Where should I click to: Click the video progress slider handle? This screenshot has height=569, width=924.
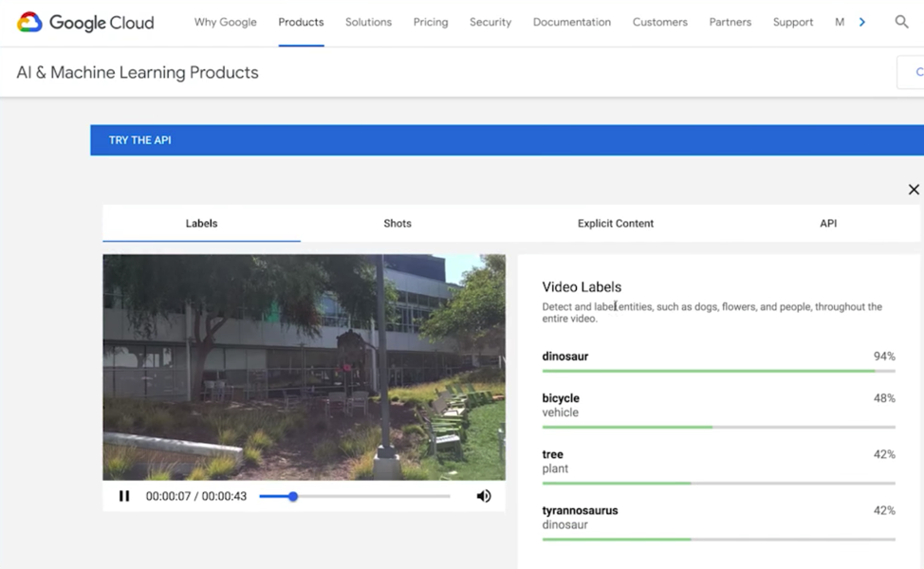coord(293,497)
